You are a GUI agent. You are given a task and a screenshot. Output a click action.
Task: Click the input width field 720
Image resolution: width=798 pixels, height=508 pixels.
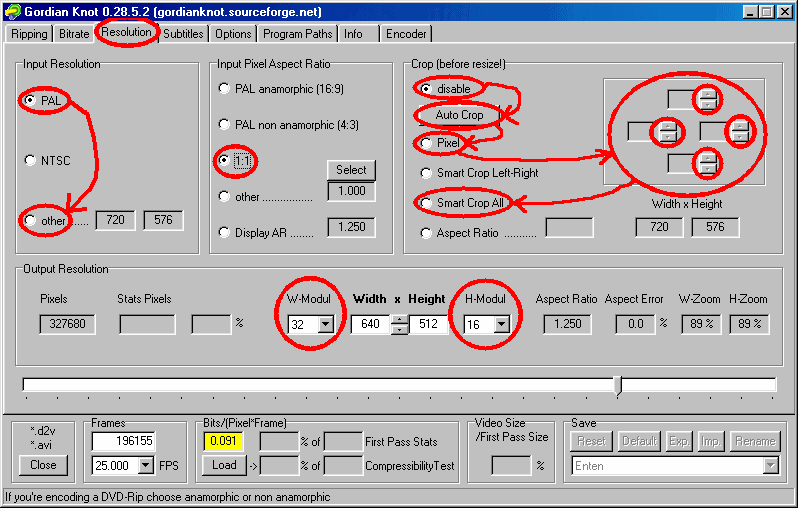(116, 220)
